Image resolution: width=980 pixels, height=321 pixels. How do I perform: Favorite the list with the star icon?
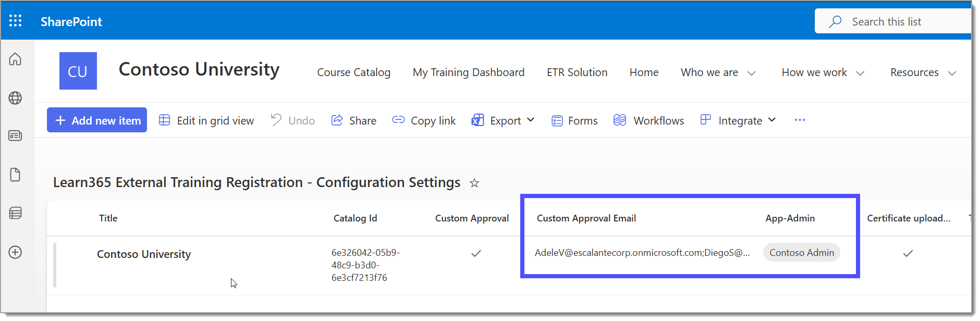(x=474, y=183)
